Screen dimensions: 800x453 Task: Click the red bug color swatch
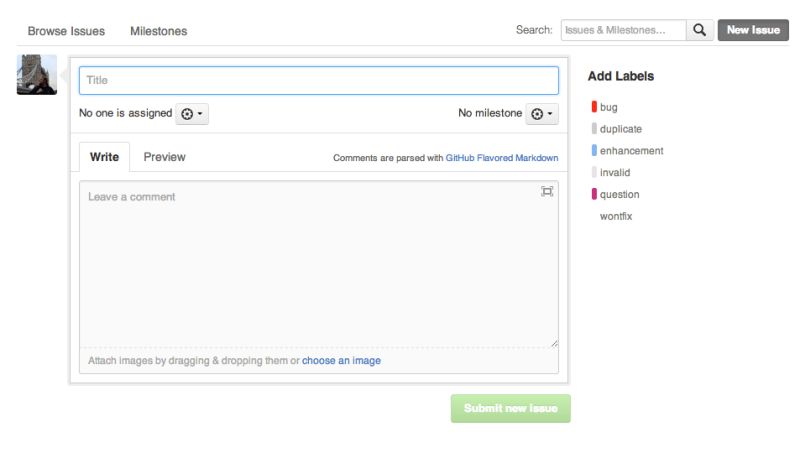point(594,107)
